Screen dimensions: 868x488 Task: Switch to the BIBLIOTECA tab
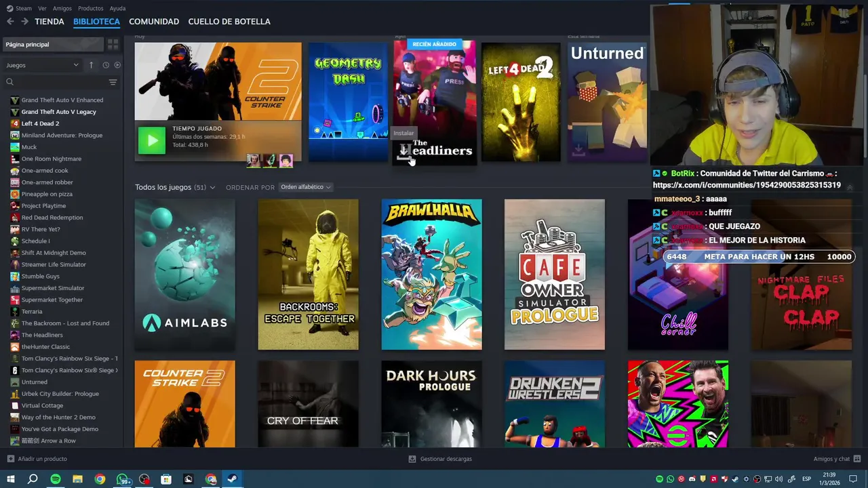pos(96,22)
